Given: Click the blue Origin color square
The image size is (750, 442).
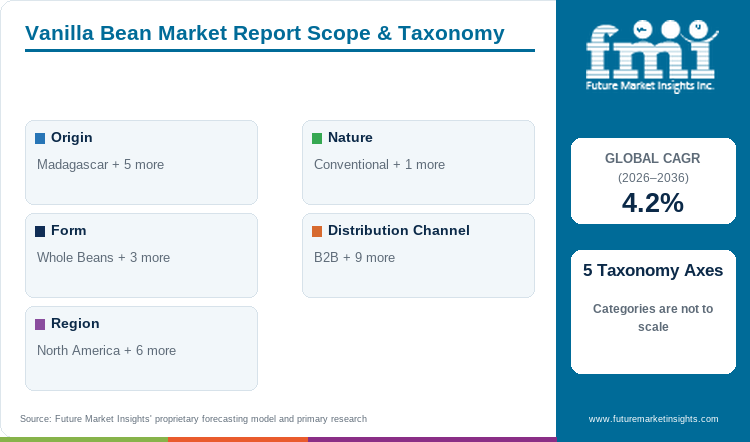Looking at the screenshot, I should click(x=40, y=139).
